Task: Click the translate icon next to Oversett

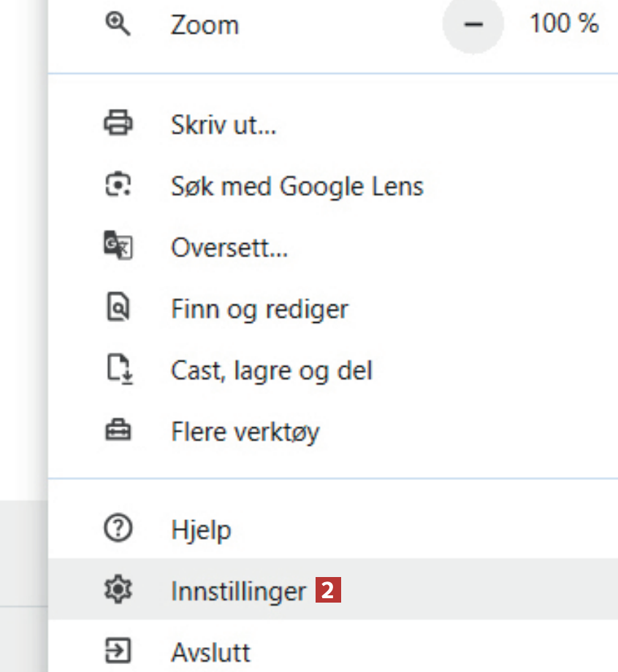Action: coord(117,247)
